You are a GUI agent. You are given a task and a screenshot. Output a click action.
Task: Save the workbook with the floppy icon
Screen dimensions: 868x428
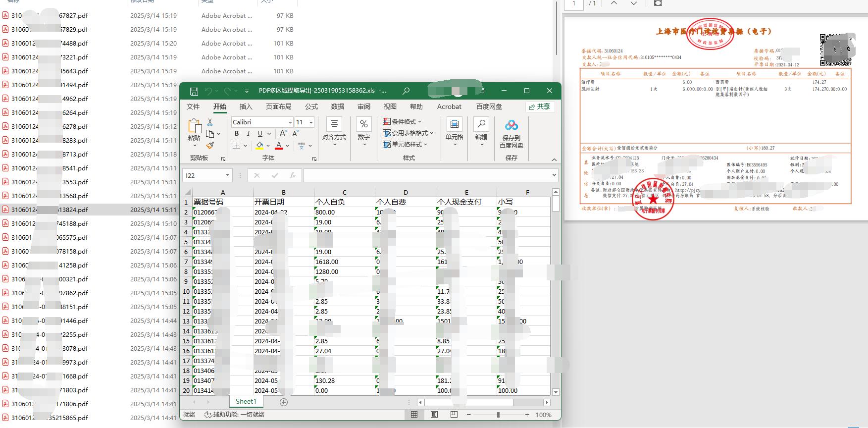pos(194,91)
